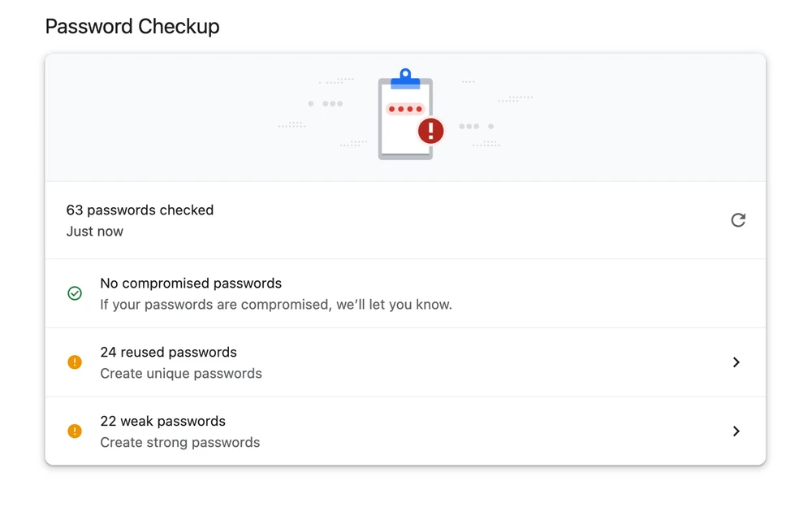
Task: Click the refresh icon to recheck passwords
Action: 738,220
